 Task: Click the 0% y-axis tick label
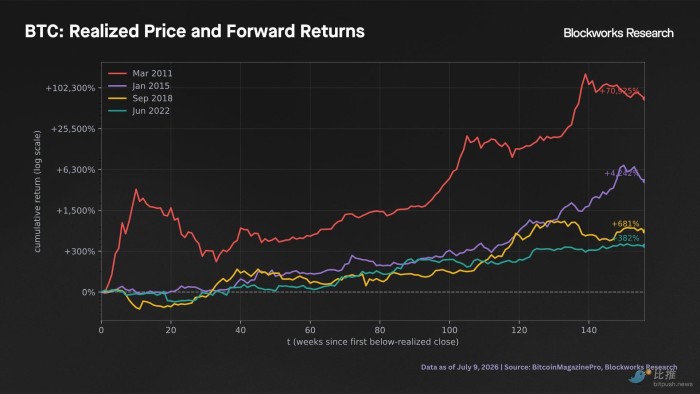[88, 292]
